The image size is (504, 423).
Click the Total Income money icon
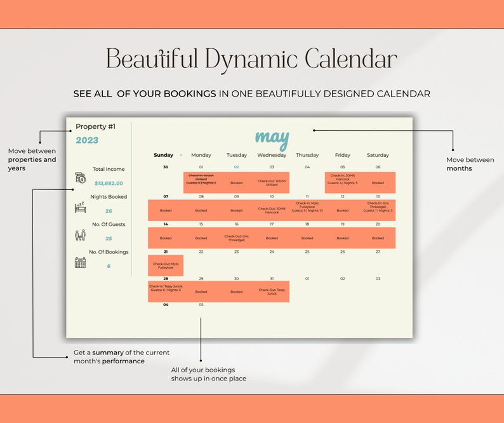[x=81, y=178]
